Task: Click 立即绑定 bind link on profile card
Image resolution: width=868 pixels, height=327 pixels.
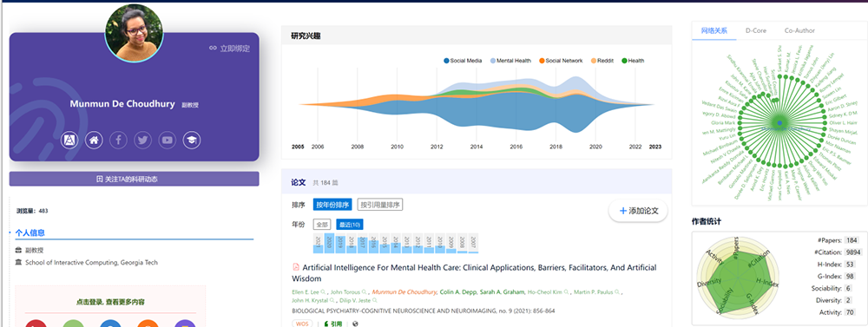Action: coord(229,48)
